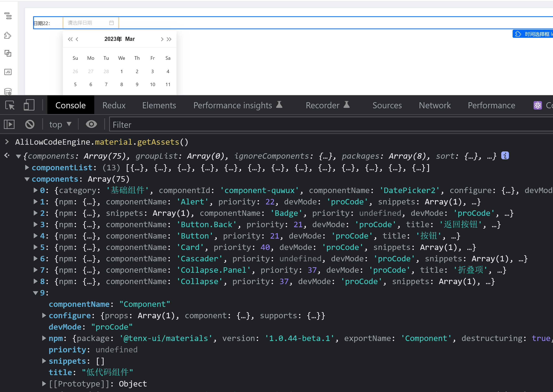This screenshot has height=392, width=553.
Task: Create a live expression with eye icon
Action: tap(91, 124)
